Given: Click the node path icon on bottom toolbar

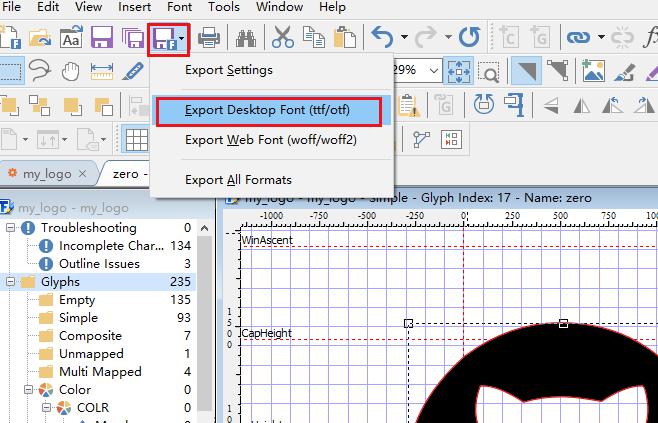Looking at the screenshot, I should [421, 139].
